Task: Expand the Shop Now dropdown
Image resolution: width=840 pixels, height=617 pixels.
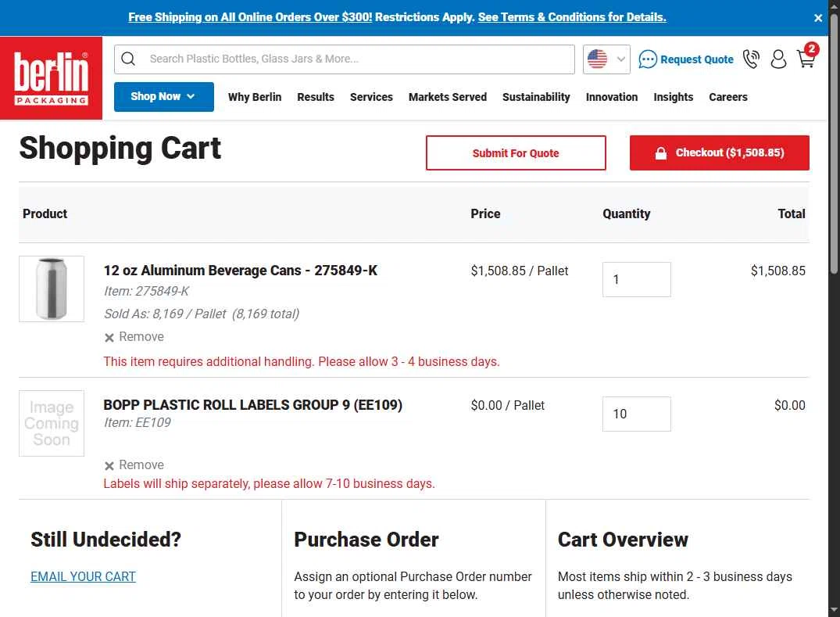Action: 164,97
